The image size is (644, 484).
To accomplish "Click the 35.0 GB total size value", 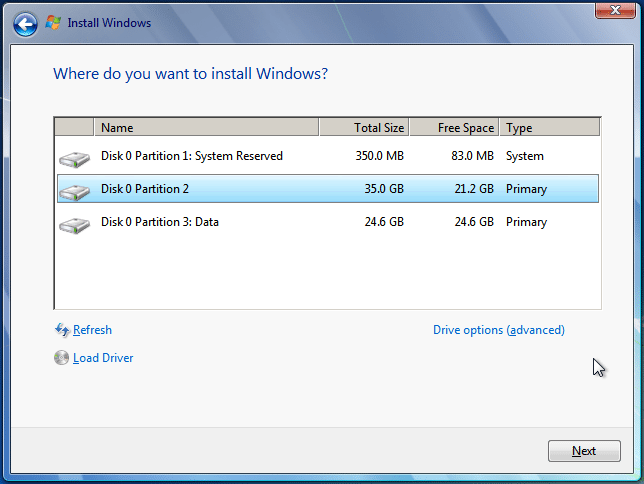I will (x=384, y=189).
